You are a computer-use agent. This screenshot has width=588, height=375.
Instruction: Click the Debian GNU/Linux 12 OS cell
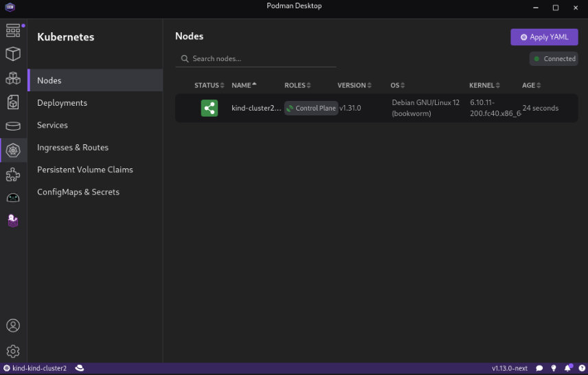click(x=426, y=108)
